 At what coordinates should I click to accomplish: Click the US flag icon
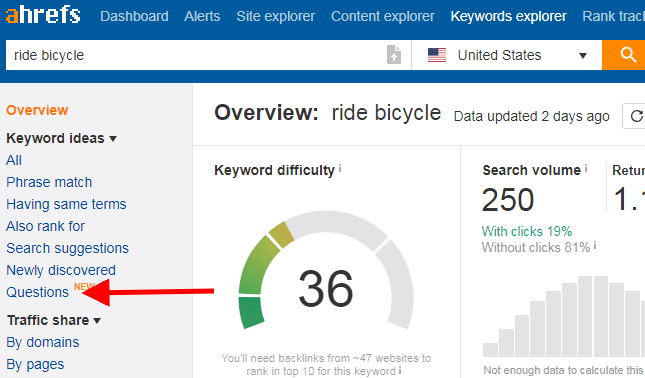point(437,55)
